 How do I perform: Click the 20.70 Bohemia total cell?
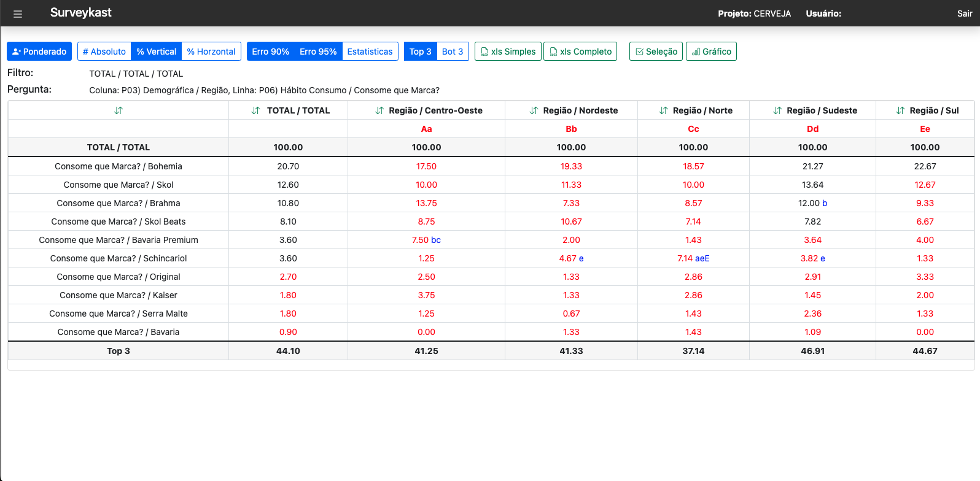[288, 166]
